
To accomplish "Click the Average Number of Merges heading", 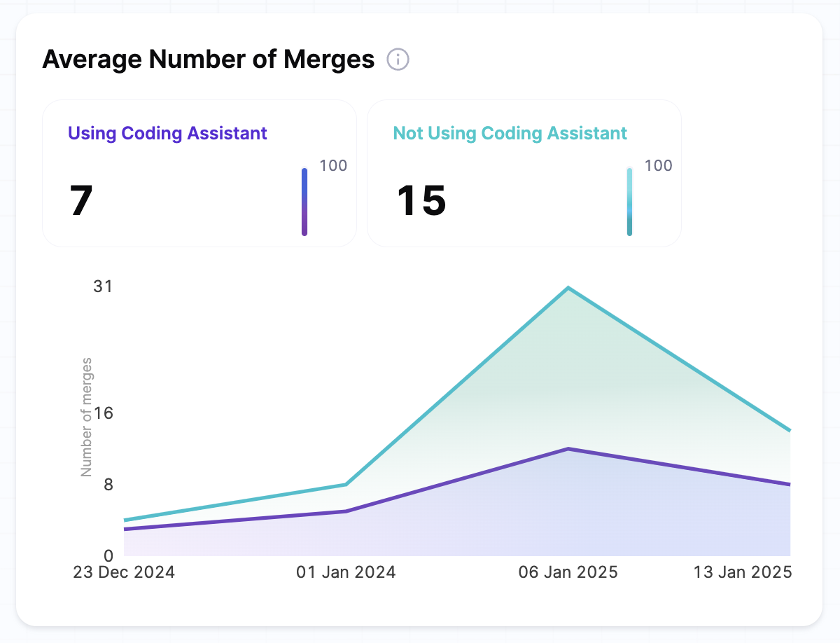I will (x=209, y=60).
